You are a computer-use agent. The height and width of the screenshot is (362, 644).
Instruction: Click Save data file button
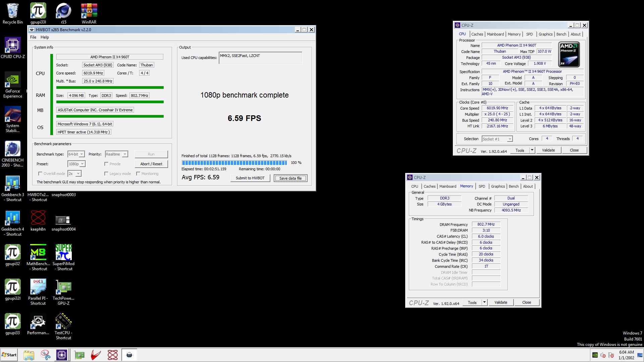click(290, 178)
